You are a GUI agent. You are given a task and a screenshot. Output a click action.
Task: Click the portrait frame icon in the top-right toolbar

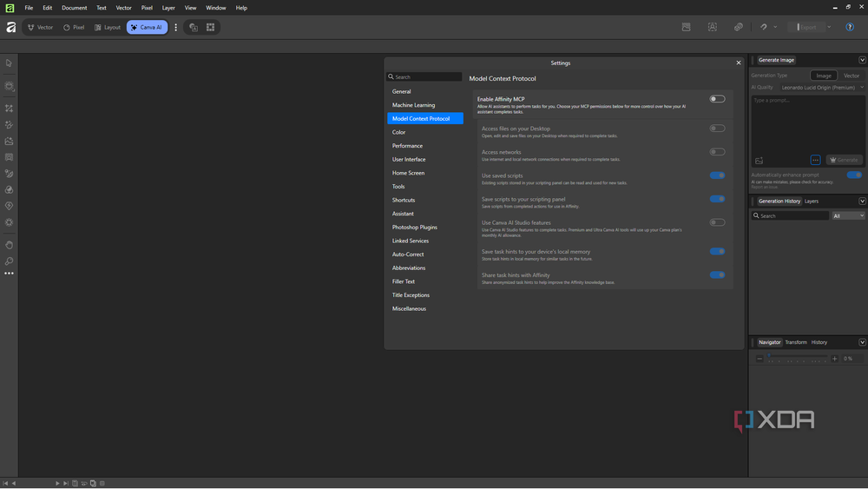click(713, 27)
